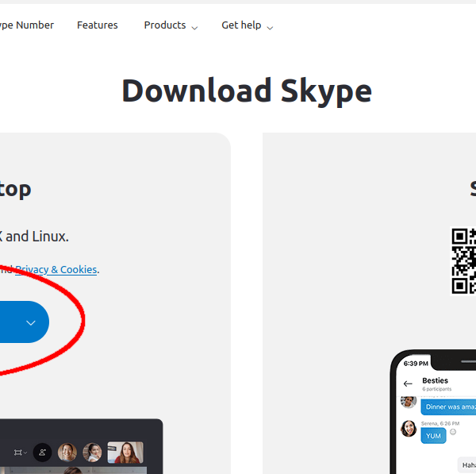Click the Download Skype heading
Viewport: 476px width, 474px height.
coord(247,91)
